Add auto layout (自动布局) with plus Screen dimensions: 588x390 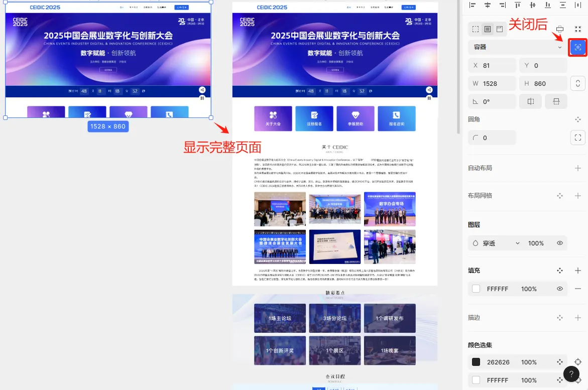(578, 168)
